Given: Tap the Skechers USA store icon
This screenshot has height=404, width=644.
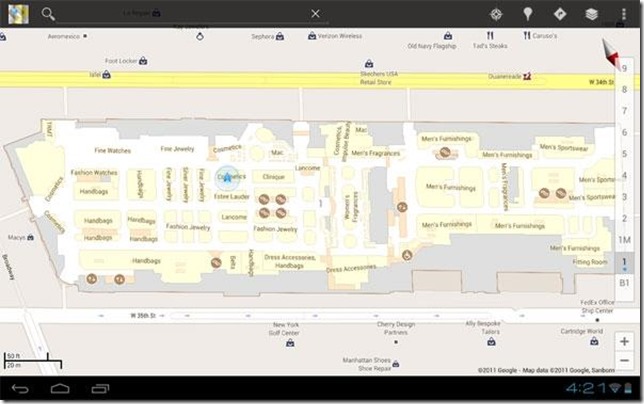Looking at the screenshot, I should 369,64.
